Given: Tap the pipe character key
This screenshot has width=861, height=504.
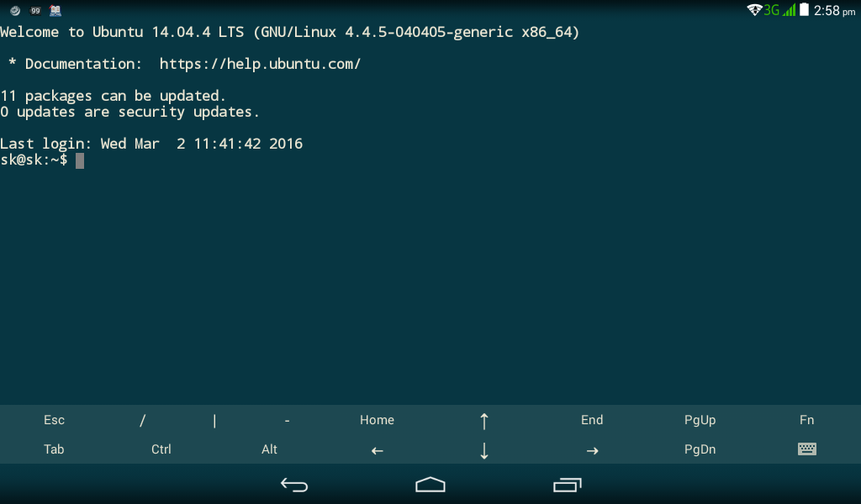Looking at the screenshot, I should point(214,420).
